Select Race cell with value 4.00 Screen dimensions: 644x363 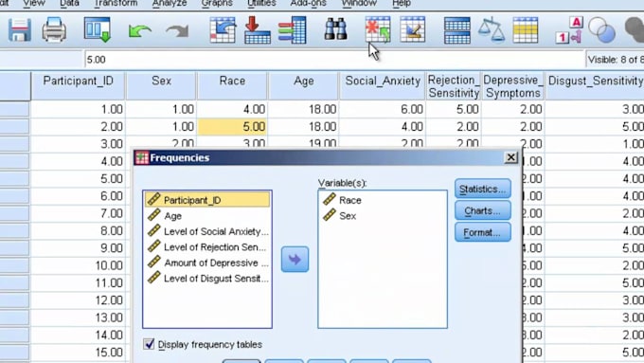coord(232,109)
